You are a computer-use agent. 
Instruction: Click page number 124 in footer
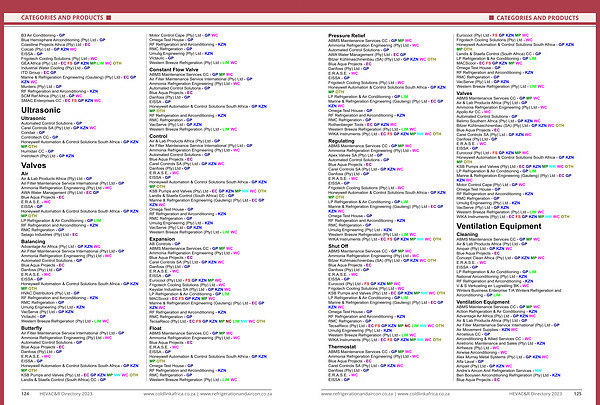25,394
